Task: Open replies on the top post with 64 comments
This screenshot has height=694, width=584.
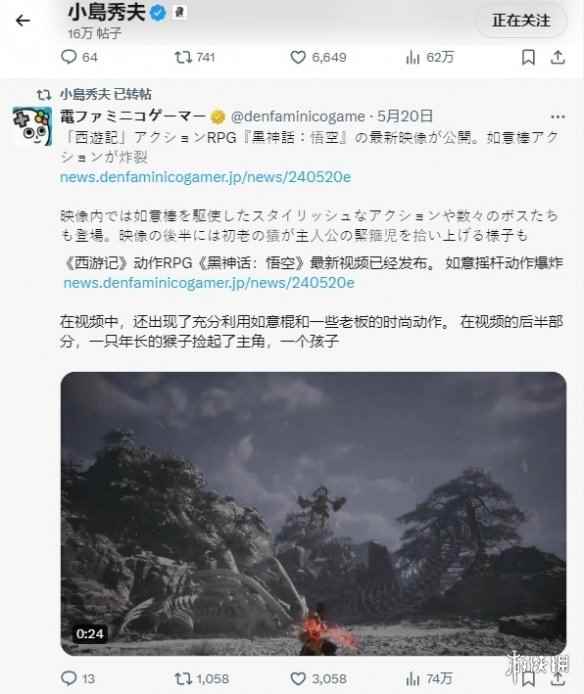Action: click(79, 57)
